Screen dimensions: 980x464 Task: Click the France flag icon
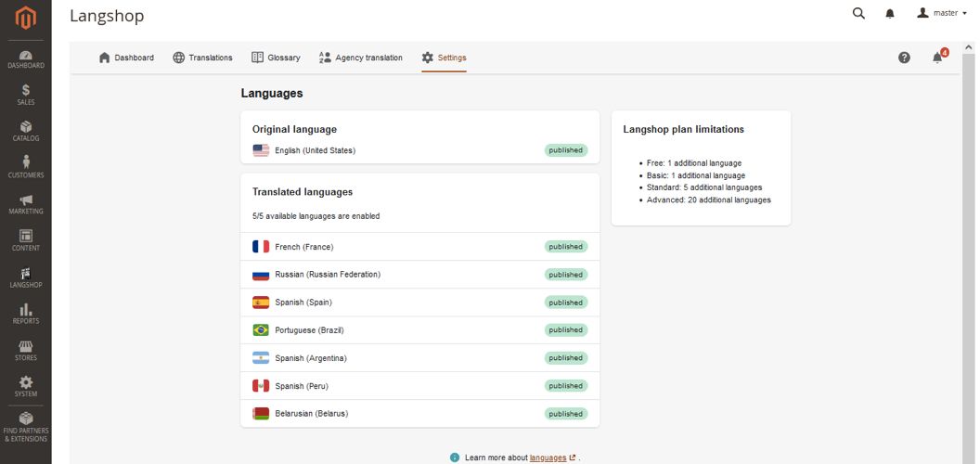(x=261, y=246)
